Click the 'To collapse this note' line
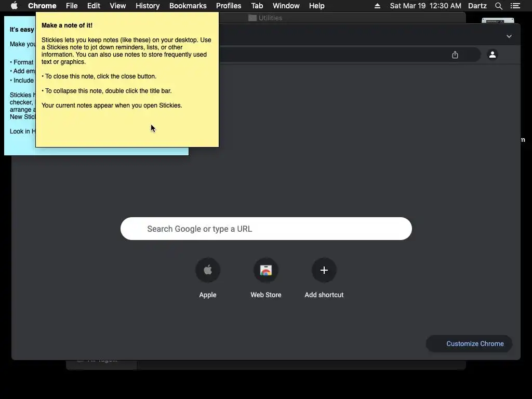 point(107,91)
